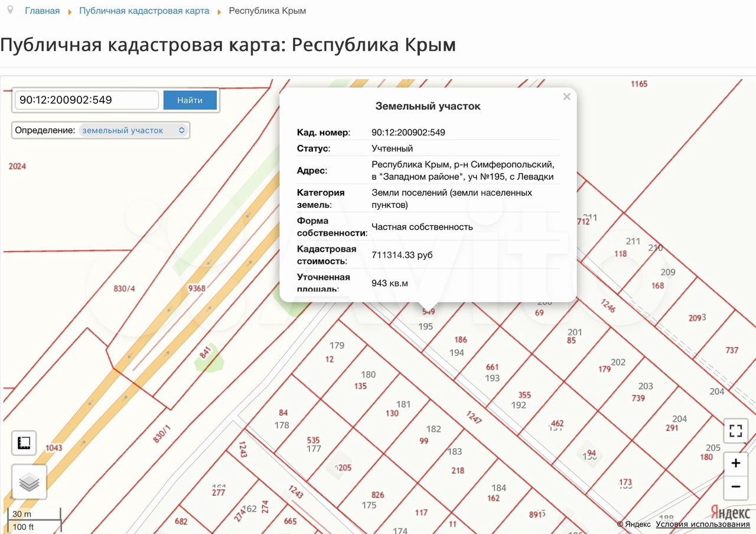Viewport: 756px width, 534px height.
Task: Click parcel 661 on the map
Action: point(493,367)
